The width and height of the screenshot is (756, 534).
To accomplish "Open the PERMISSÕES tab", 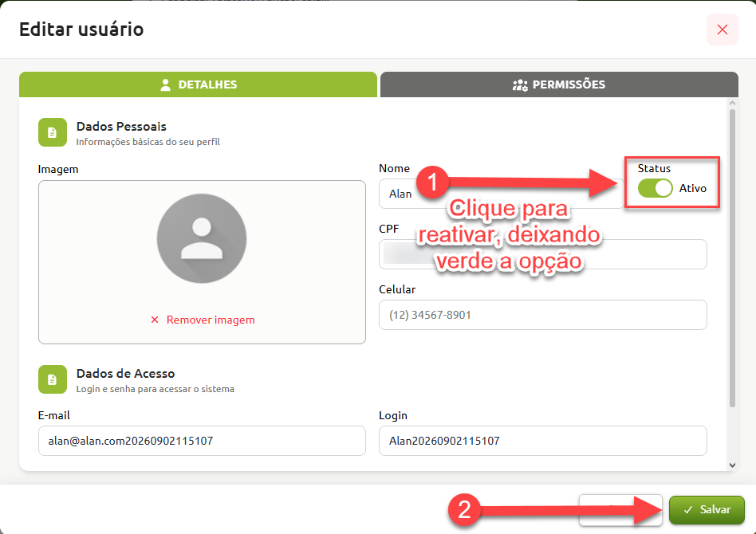I will click(559, 84).
